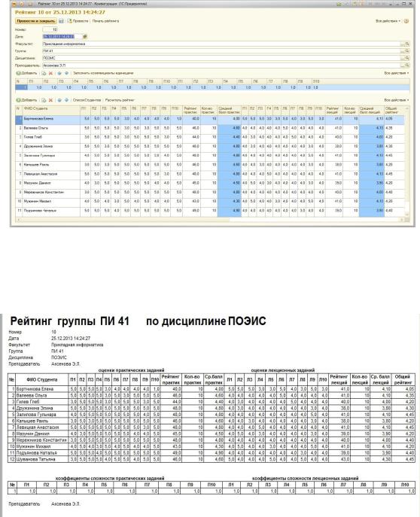420x517 pixels.
Task: Click Заполнить коэффициенты единицами
Action: click(x=103, y=73)
